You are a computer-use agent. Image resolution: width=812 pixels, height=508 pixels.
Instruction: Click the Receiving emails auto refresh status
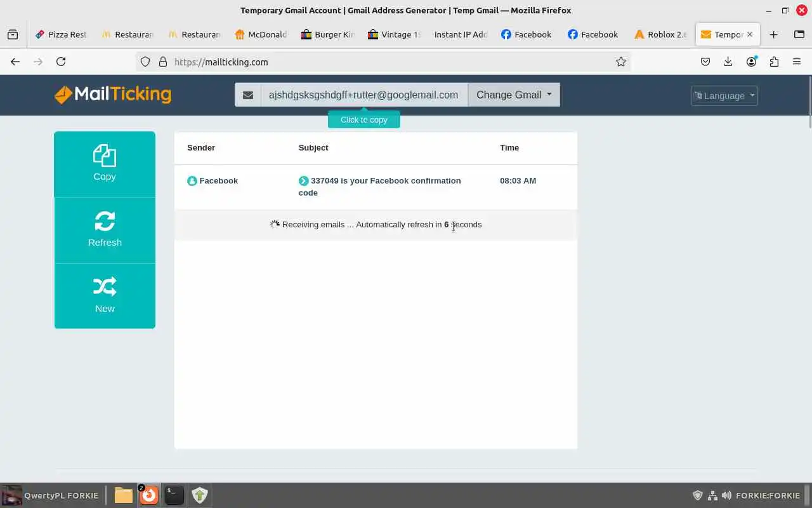tap(376, 225)
